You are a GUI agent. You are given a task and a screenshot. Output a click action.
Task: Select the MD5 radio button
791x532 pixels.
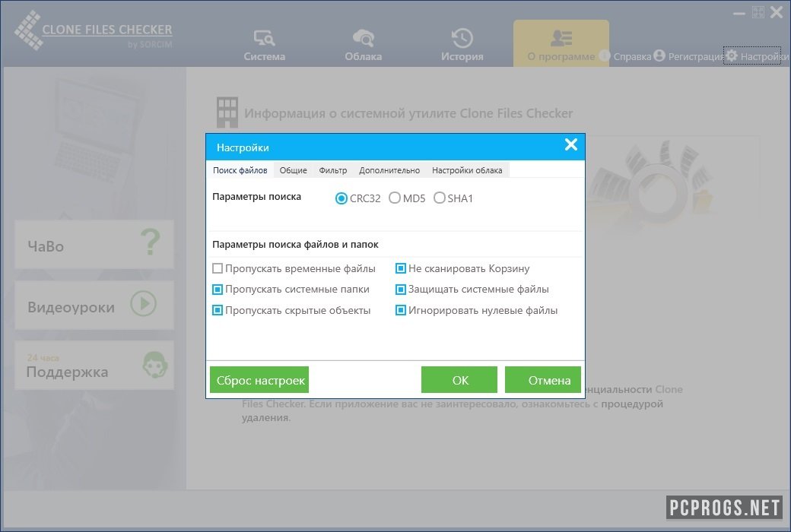tap(395, 198)
